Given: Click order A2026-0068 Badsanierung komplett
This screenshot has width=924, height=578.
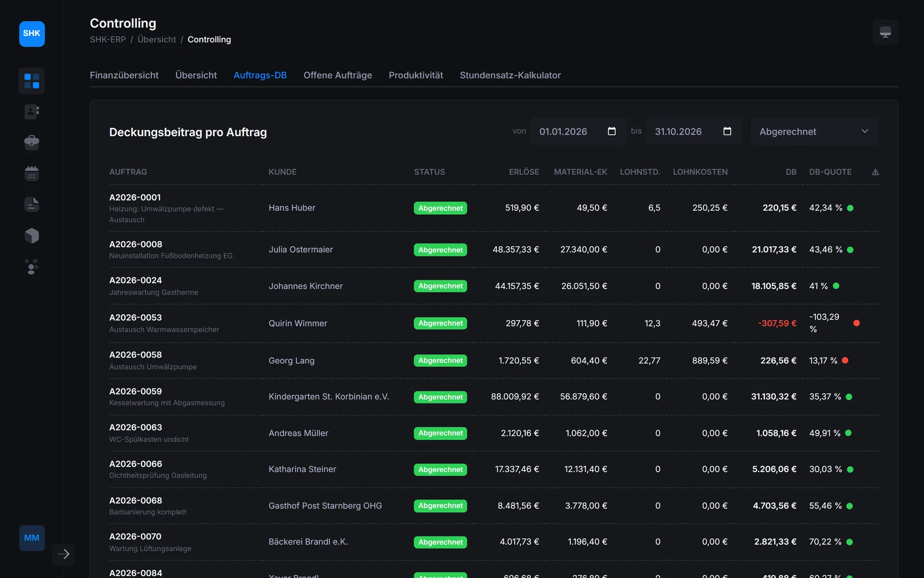Looking at the screenshot, I should point(148,506).
